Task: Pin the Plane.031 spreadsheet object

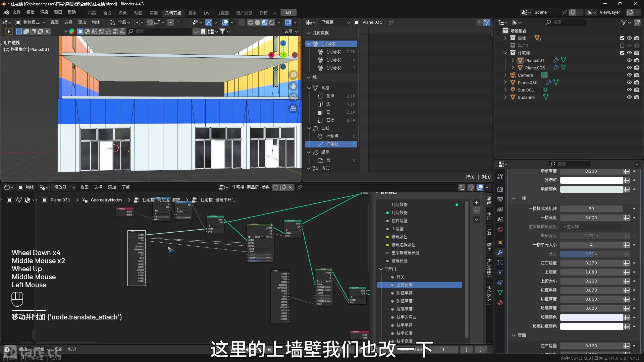Action: 391,22
